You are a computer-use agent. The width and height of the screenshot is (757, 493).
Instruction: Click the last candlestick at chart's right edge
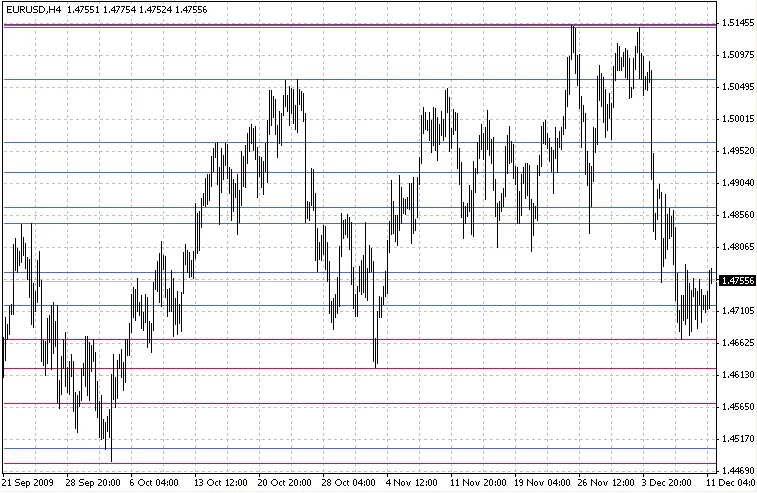[x=711, y=278]
